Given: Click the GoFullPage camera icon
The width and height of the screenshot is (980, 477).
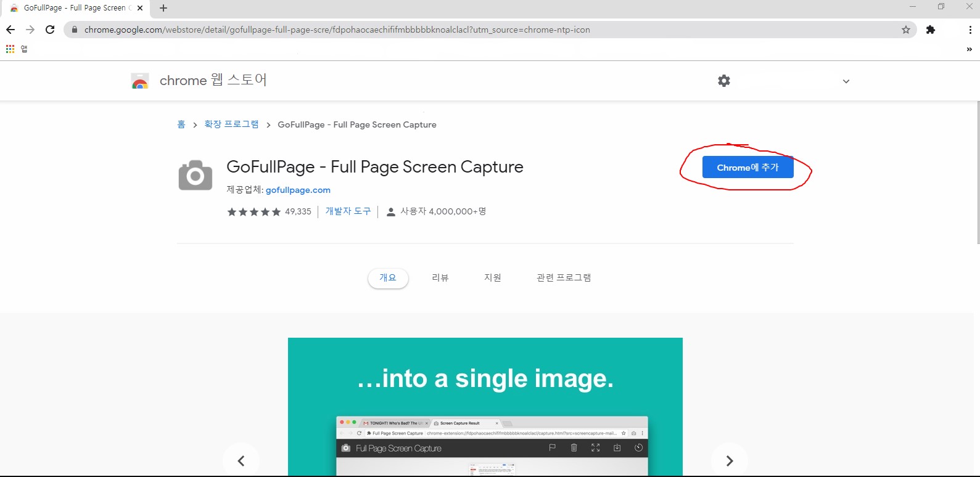Looking at the screenshot, I should [196, 176].
